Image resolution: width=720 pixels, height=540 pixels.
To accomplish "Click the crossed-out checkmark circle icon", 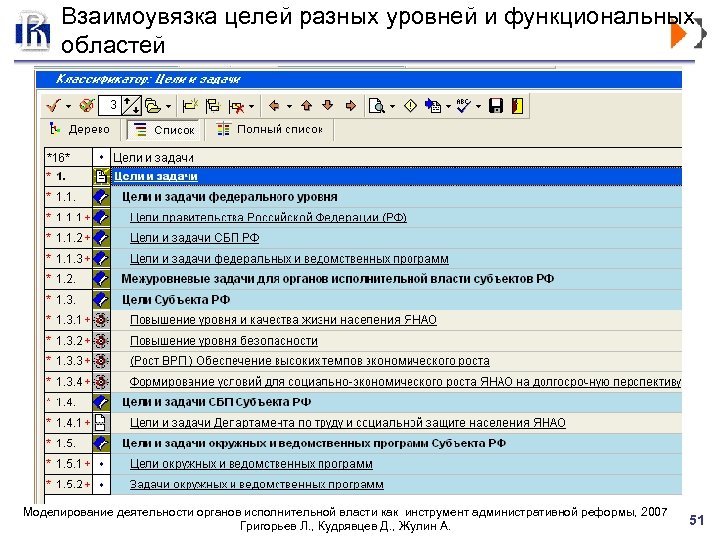I will (x=87, y=106).
